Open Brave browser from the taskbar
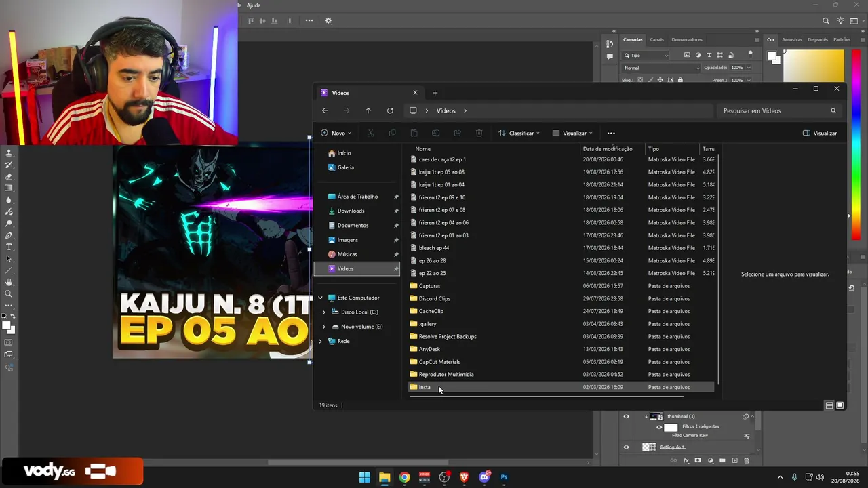The image size is (868, 488). (x=464, y=477)
